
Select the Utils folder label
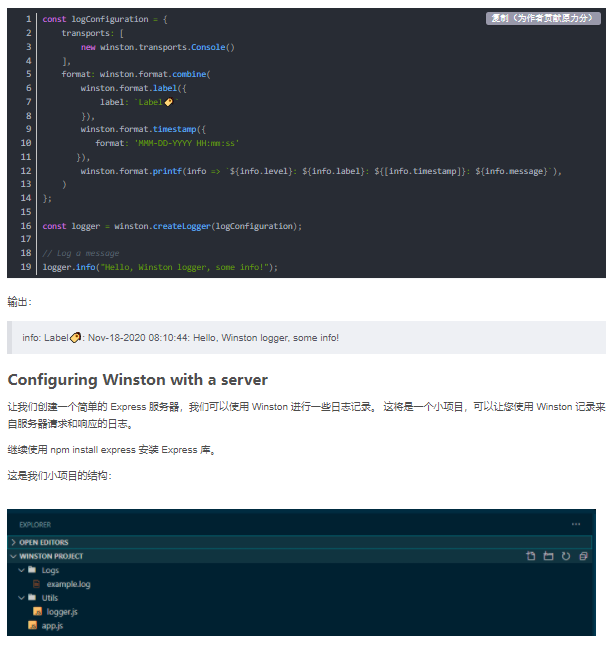50,598
